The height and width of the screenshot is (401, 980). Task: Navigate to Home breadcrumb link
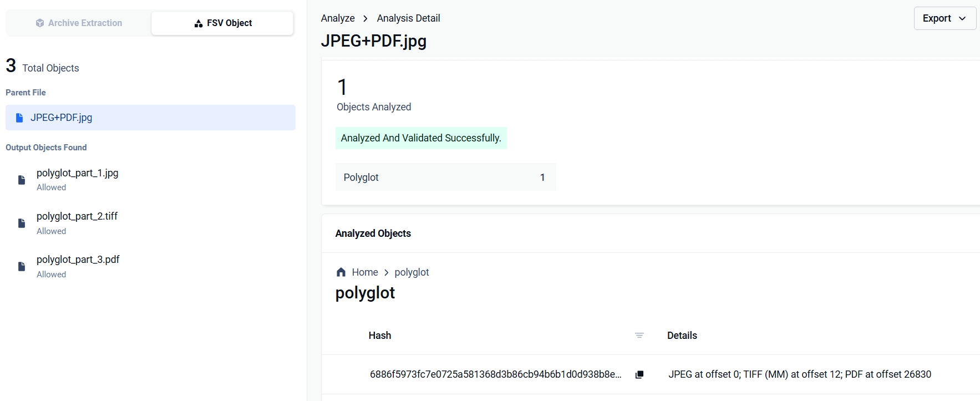[365, 272]
